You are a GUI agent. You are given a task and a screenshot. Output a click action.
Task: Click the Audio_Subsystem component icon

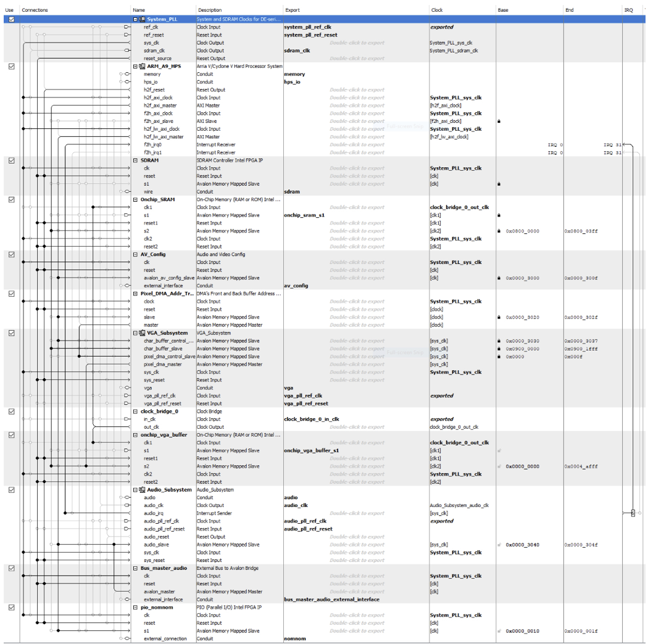[143, 490]
